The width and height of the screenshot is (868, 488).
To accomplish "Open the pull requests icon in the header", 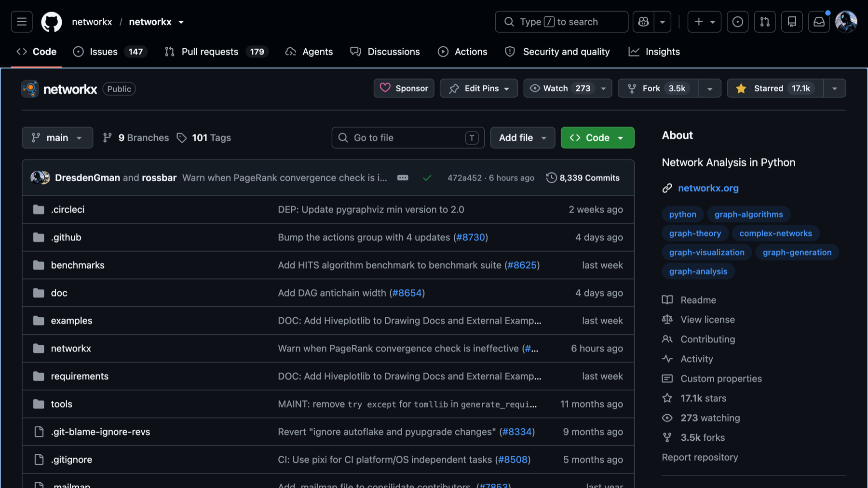I will (x=765, y=22).
